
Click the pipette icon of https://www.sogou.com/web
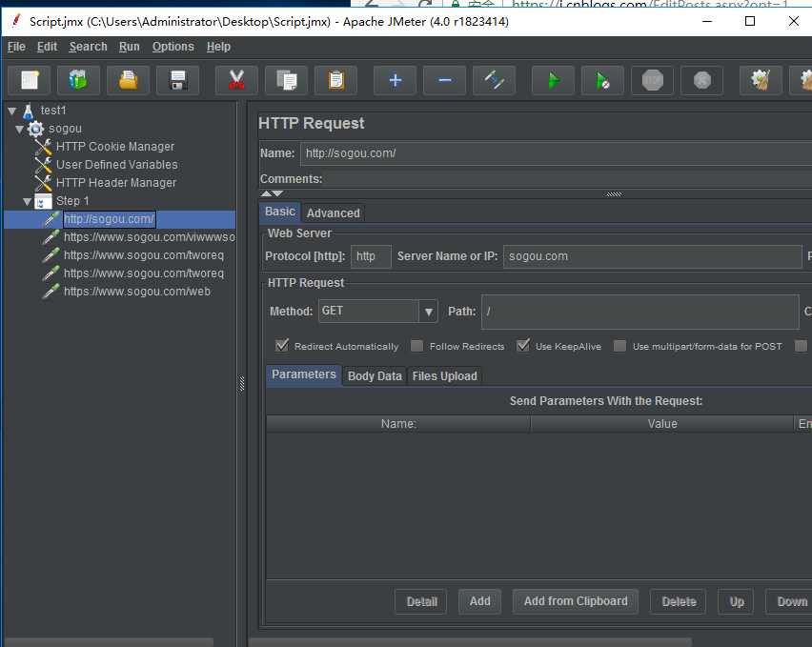tap(51, 292)
